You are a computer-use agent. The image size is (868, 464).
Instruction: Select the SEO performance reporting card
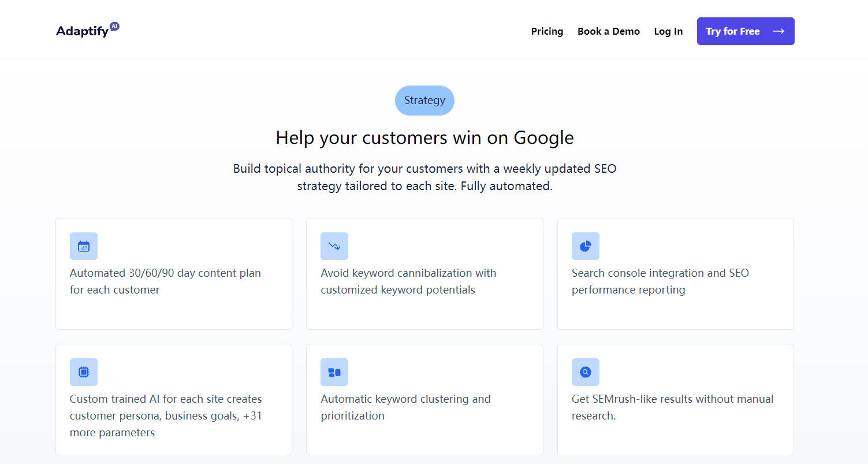click(x=675, y=273)
